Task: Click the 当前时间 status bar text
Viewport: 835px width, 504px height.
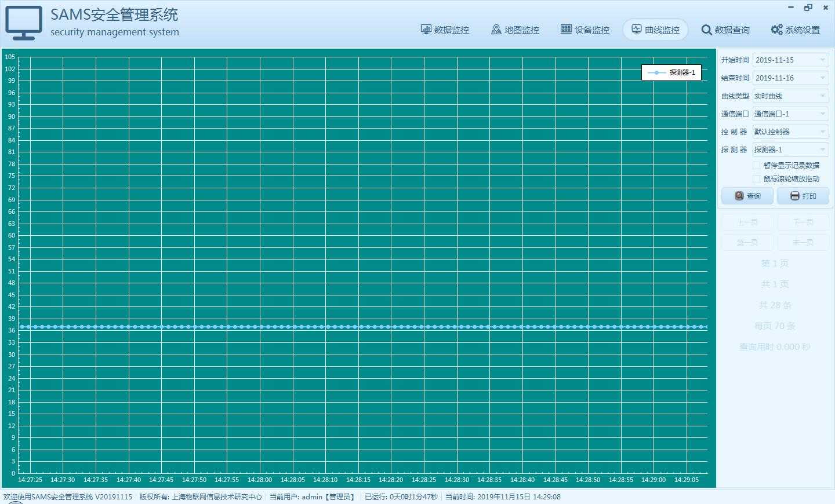Action: tap(503, 497)
